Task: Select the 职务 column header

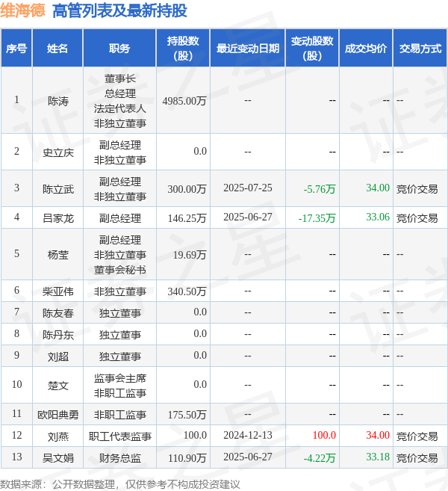Action: 119,49
